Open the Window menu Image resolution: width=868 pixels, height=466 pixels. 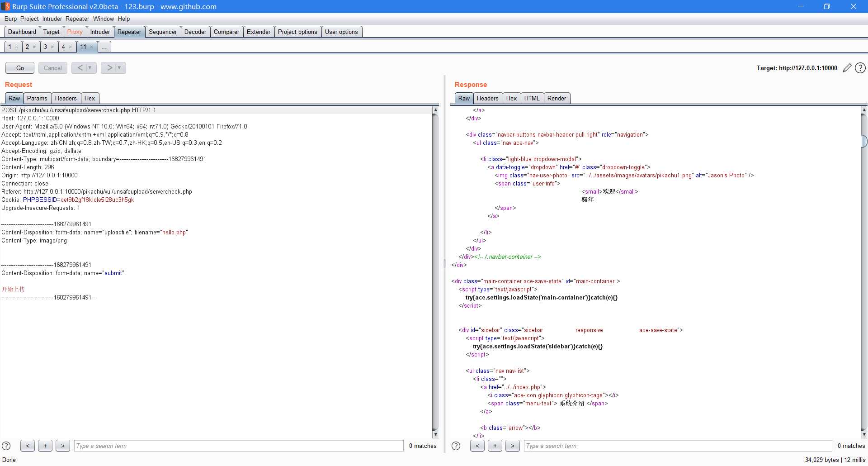(104, 19)
